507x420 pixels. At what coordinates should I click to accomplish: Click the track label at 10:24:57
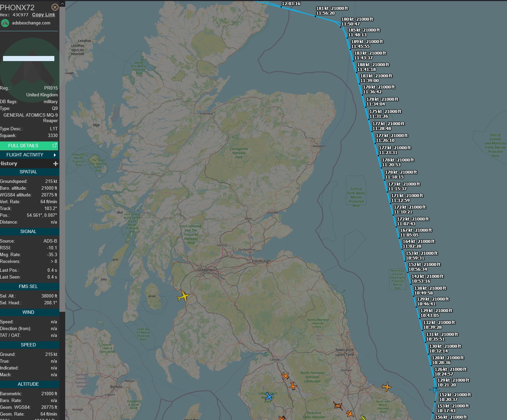point(451,372)
